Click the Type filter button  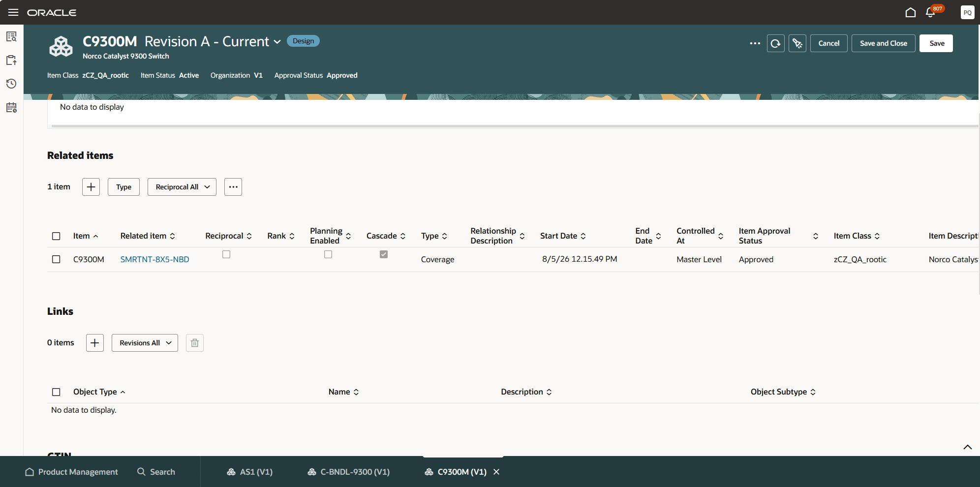(124, 187)
